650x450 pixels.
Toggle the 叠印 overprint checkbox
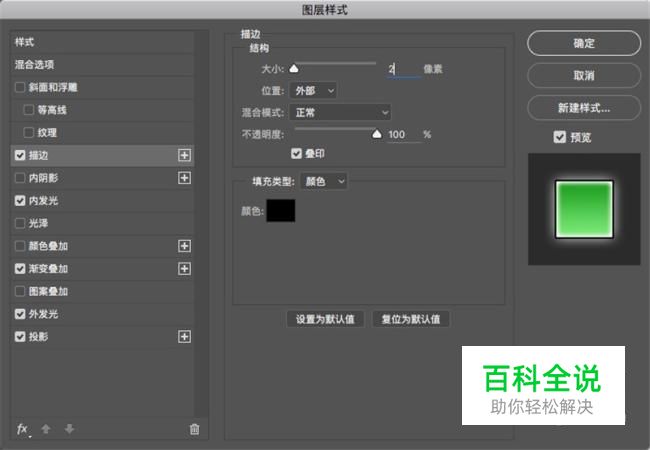pos(296,154)
